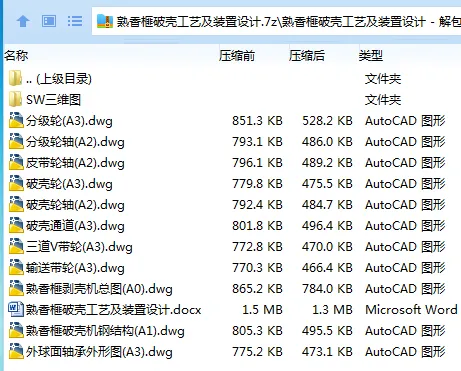Click the icon of 破壳通道(A3).dwg
461x371 pixels.
tap(16, 225)
